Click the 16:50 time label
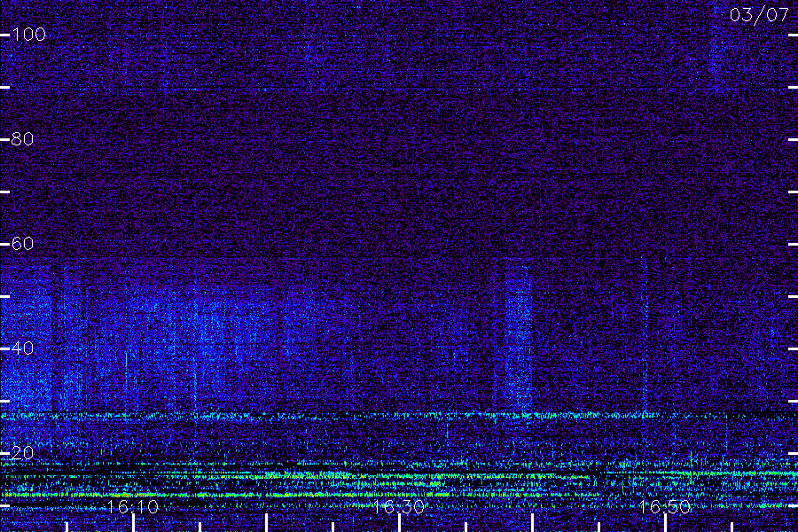 pyautogui.click(x=665, y=507)
